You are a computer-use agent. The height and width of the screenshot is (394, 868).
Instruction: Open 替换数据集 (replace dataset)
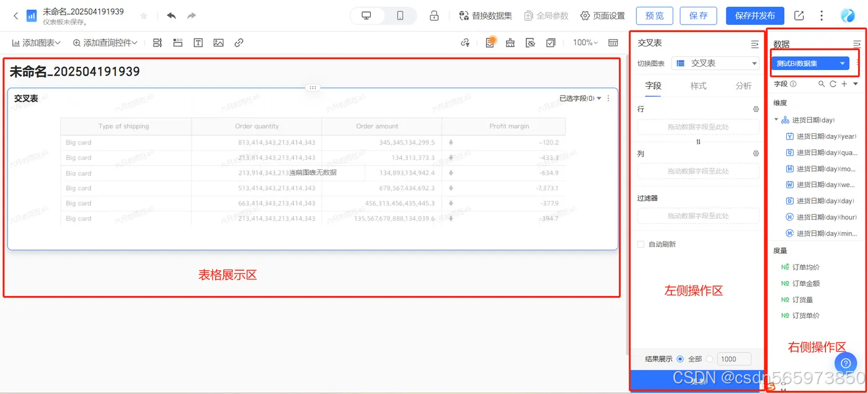tap(487, 15)
